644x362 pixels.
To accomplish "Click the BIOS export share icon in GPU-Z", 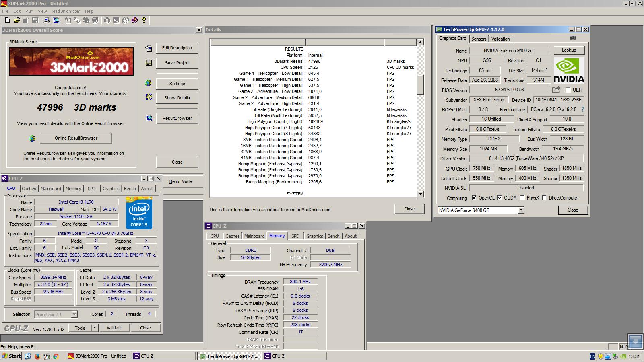I will click(556, 90).
